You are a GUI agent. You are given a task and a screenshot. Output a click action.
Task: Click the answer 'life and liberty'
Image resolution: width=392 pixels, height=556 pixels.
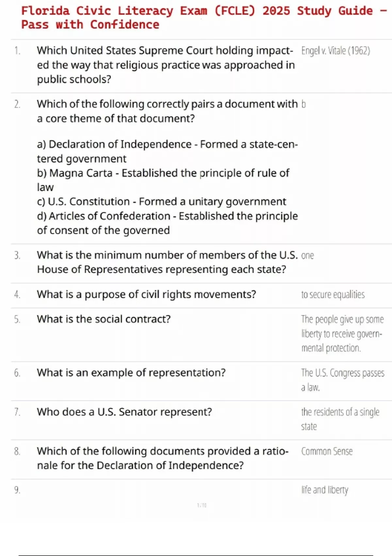(x=325, y=490)
